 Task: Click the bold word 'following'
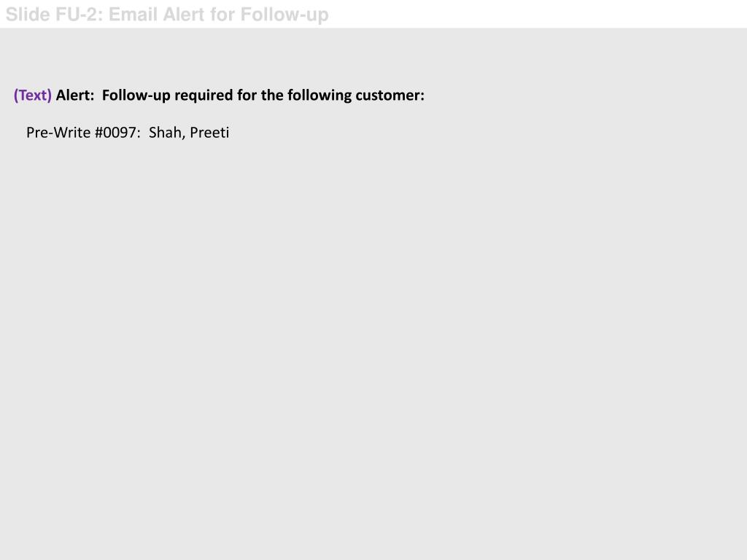(320, 96)
